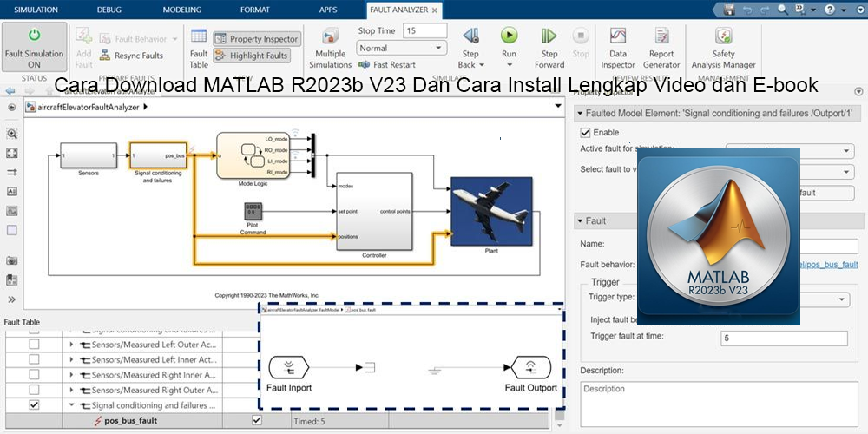Select the Mode Logic chart block
This screenshot has height=434, width=868.
tap(253, 155)
